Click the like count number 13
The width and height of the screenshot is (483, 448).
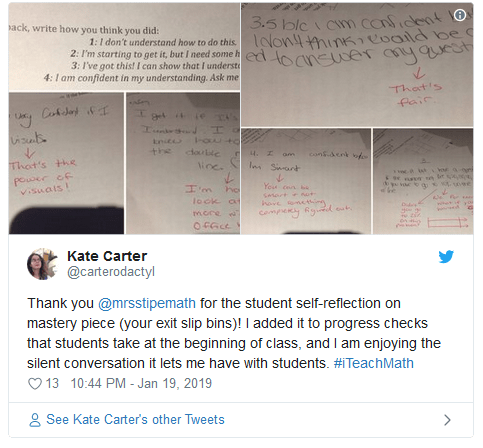52,384
